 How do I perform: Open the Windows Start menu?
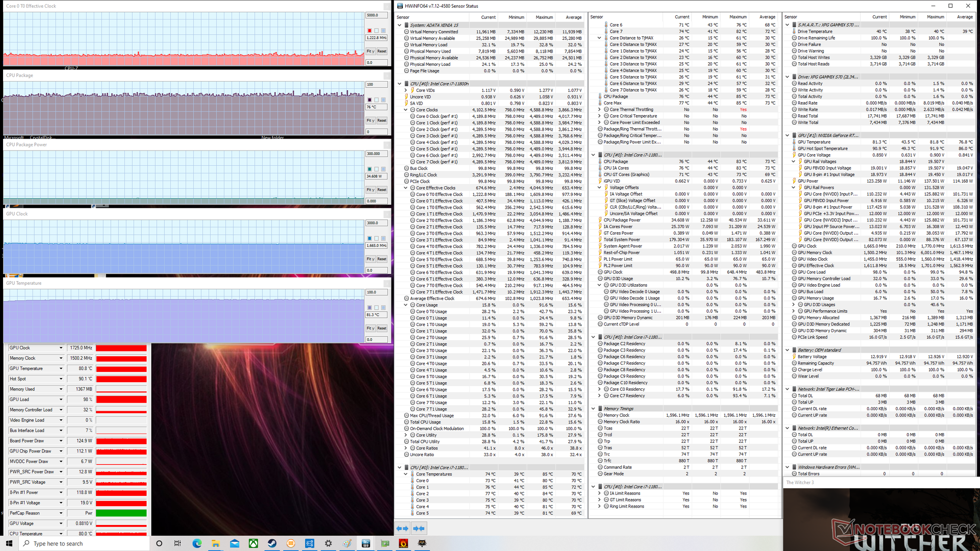pos(9,543)
